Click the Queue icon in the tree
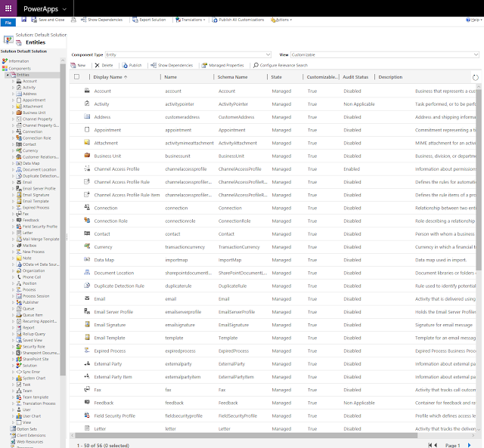Screen dimensions: 484x448 pyautogui.click(x=19, y=309)
